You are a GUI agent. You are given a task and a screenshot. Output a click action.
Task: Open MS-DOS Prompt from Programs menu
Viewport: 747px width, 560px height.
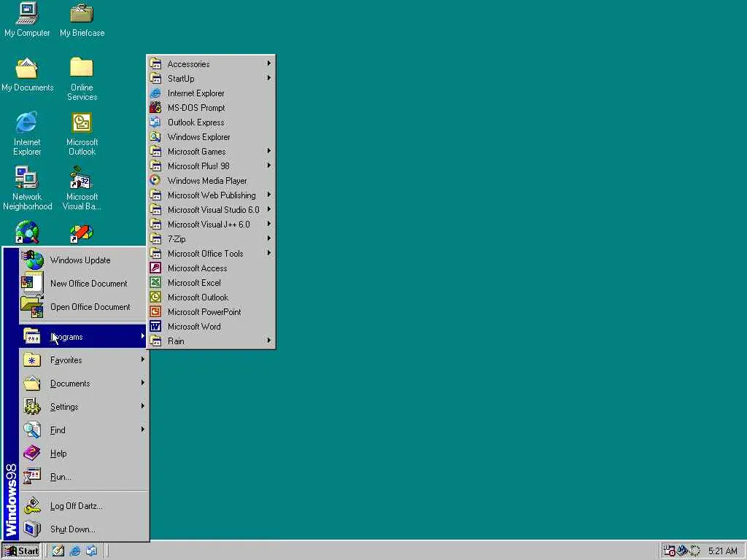211,108
